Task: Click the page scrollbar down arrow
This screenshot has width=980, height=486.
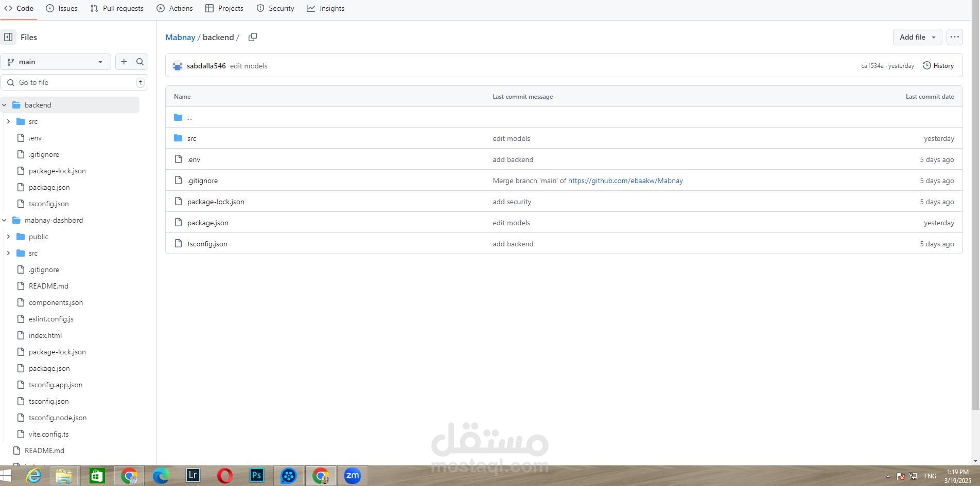Action: pyautogui.click(x=975, y=461)
